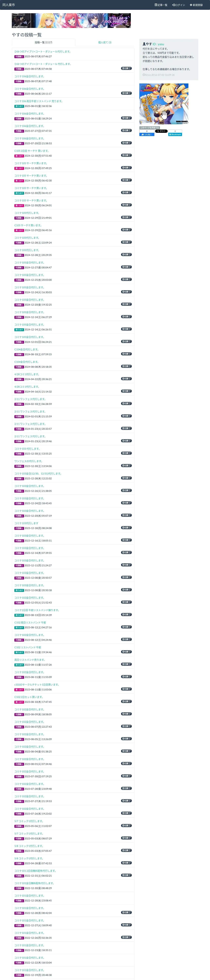This screenshot has width=210, height=980.
Task: Click the 新規登録 plus icon link
Action: [x=191, y=5]
